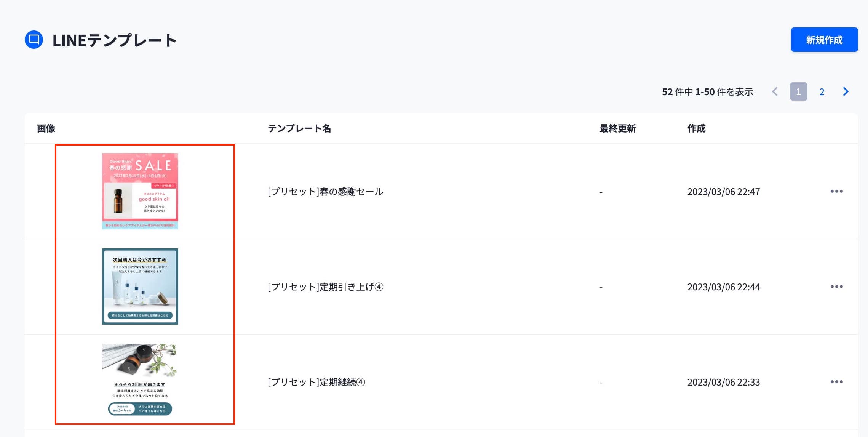Open more options for 定期引き上げ④ template

click(836, 287)
